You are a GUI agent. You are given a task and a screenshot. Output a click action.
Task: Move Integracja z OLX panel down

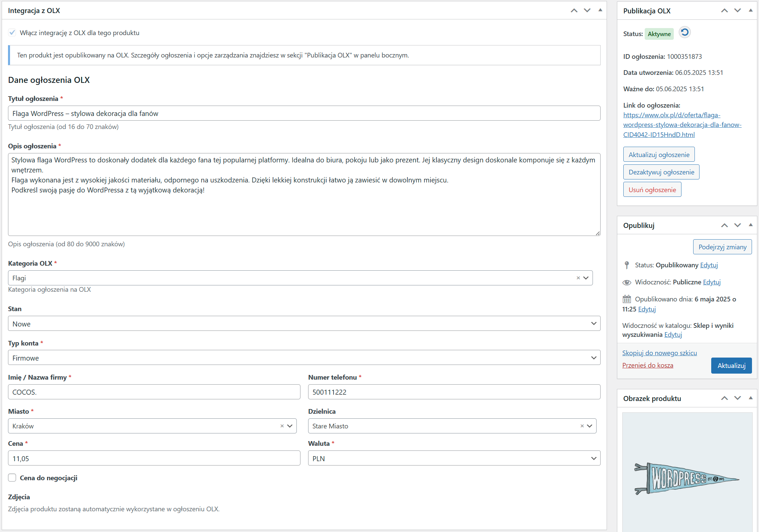coord(587,11)
